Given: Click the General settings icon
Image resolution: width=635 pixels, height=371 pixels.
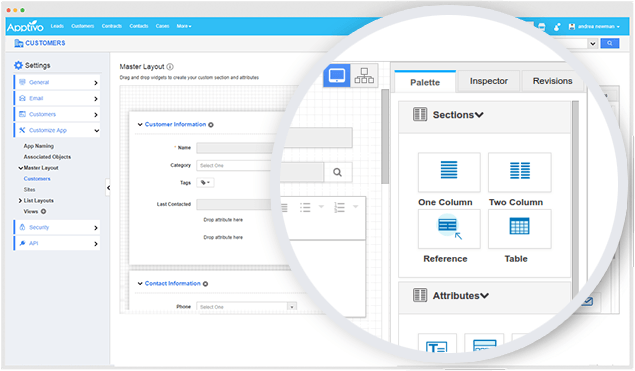Looking at the screenshot, I should click(x=22, y=82).
